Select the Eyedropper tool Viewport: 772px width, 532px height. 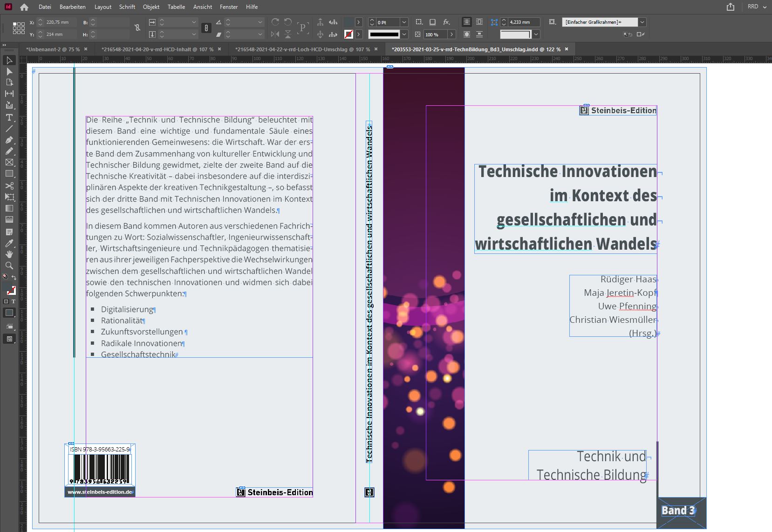pos(9,243)
